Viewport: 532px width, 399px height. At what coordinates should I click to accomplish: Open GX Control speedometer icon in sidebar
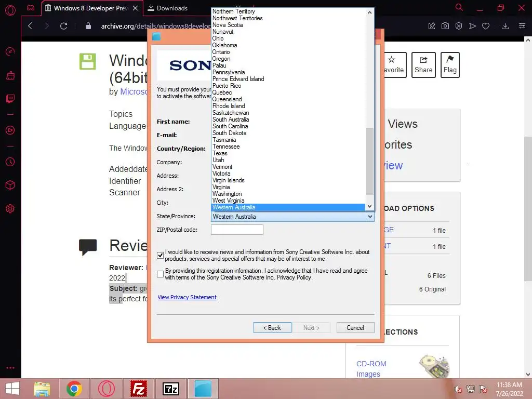point(10,51)
